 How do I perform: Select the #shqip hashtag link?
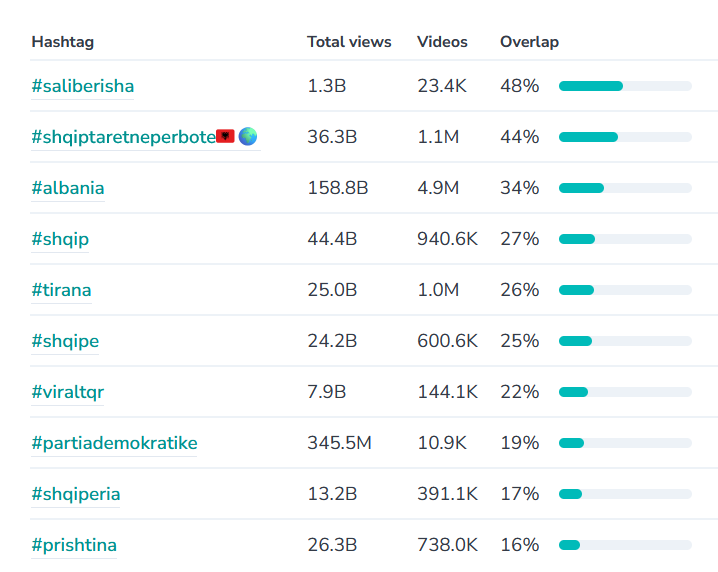click(x=60, y=239)
